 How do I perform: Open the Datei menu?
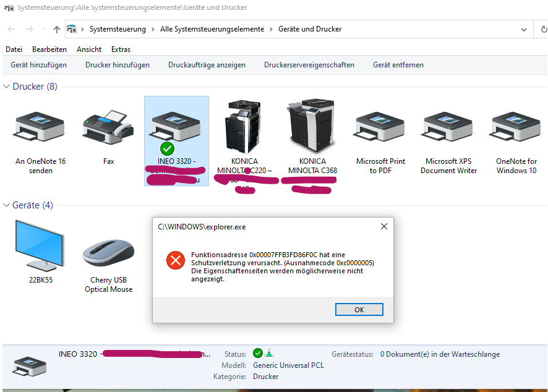pyautogui.click(x=14, y=49)
